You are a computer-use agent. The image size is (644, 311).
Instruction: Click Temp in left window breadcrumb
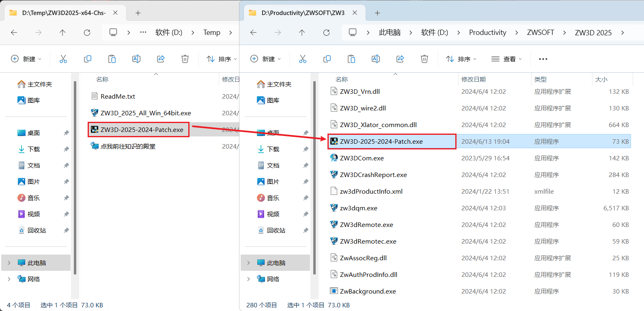tap(212, 32)
